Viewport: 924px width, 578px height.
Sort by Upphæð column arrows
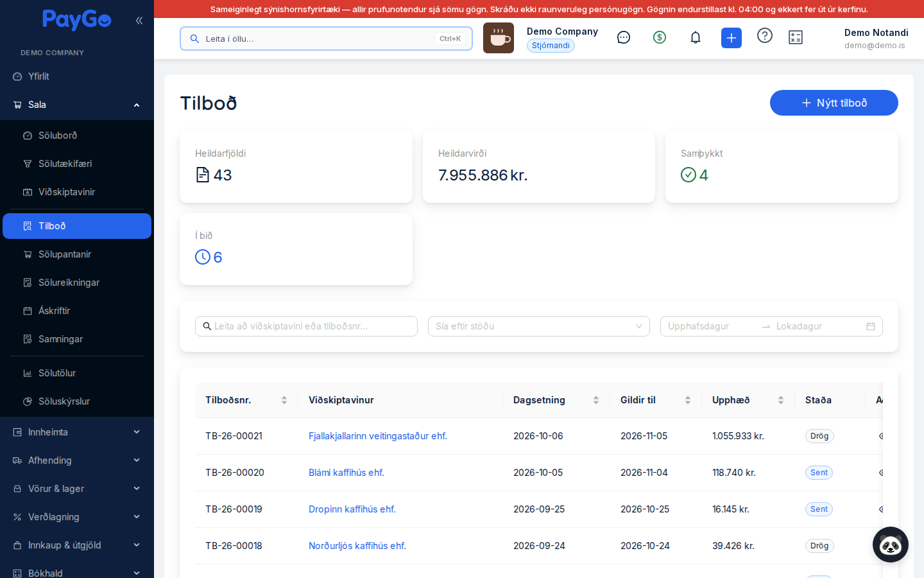point(781,400)
